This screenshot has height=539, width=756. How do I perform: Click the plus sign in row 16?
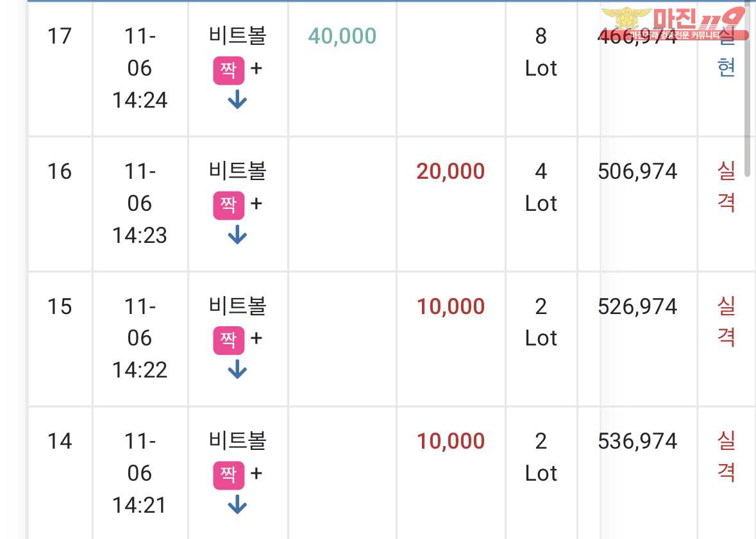click(x=256, y=203)
